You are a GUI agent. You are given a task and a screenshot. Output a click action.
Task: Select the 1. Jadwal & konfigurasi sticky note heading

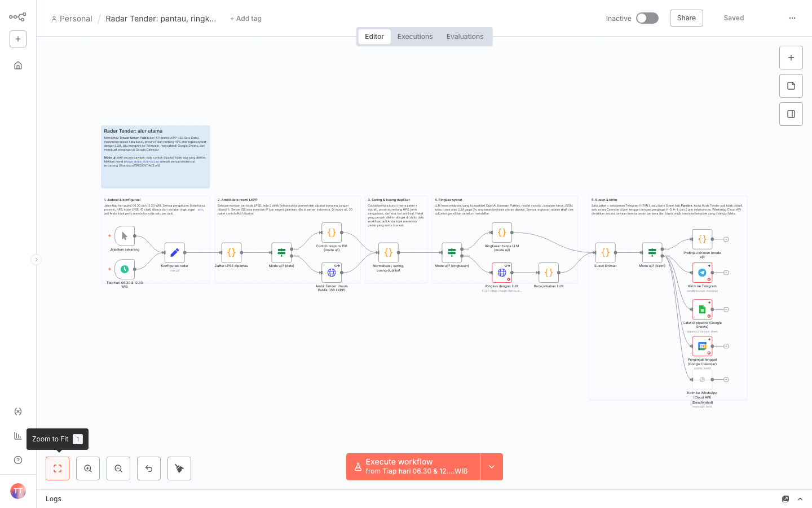coord(122,200)
